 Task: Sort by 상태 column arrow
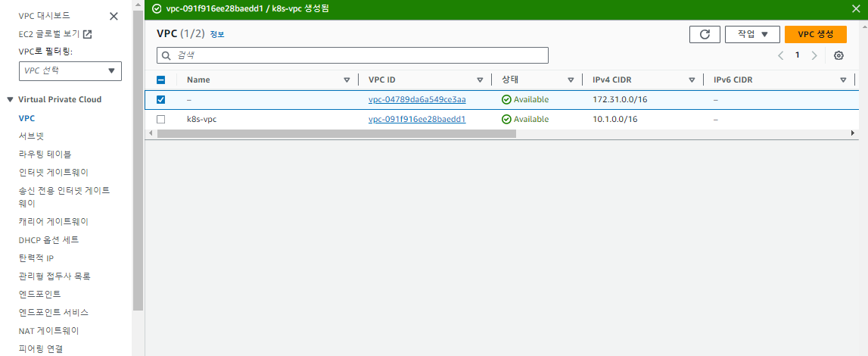[x=571, y=80]
